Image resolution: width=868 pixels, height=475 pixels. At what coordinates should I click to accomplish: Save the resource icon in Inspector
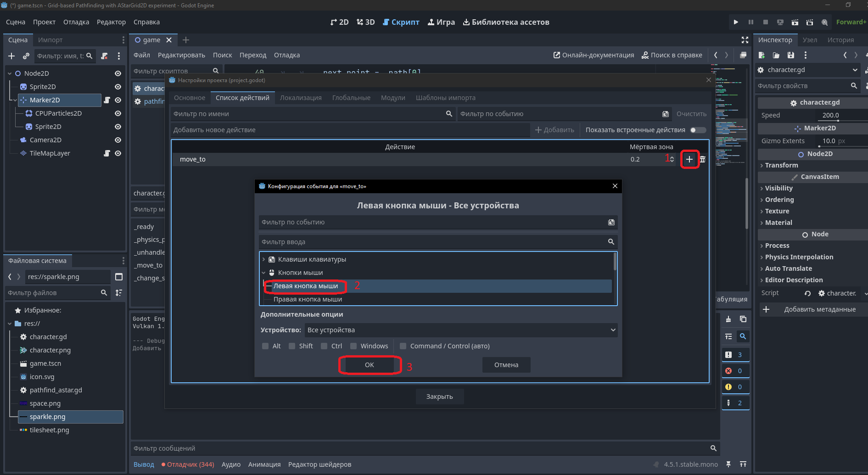pyautogui.click(x=791, y=55)
